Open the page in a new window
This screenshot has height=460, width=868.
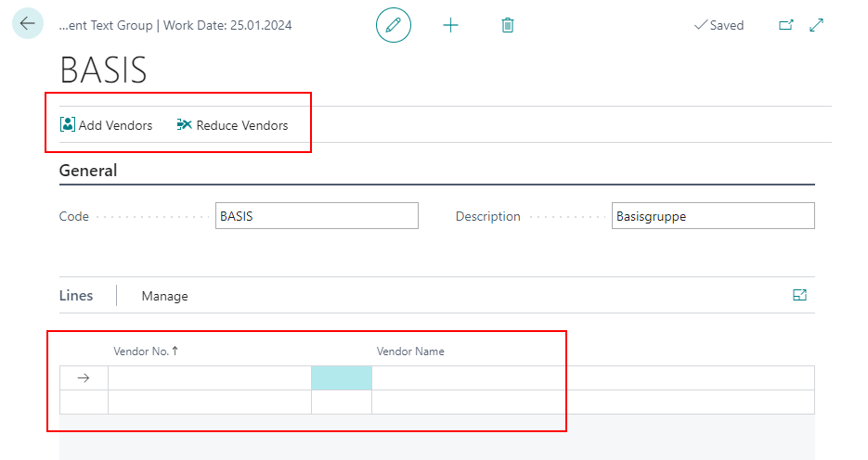point(785,25)
